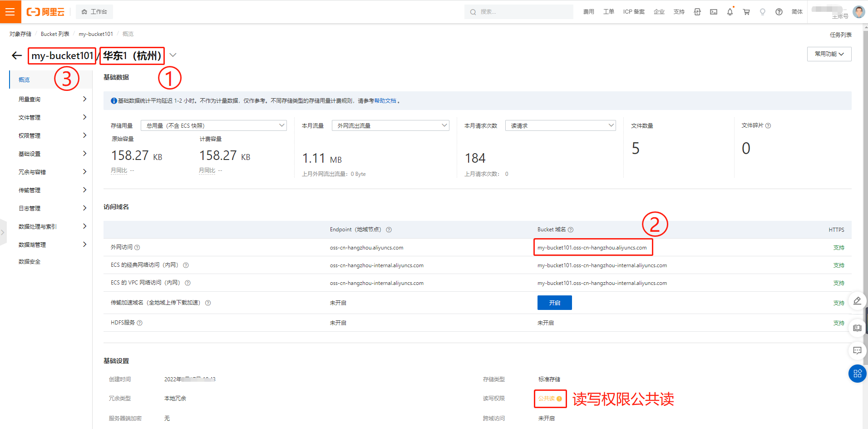The image size is (868, 429).
Task: Collapse the sidebar with left edge handle
Action: (3, 232)
